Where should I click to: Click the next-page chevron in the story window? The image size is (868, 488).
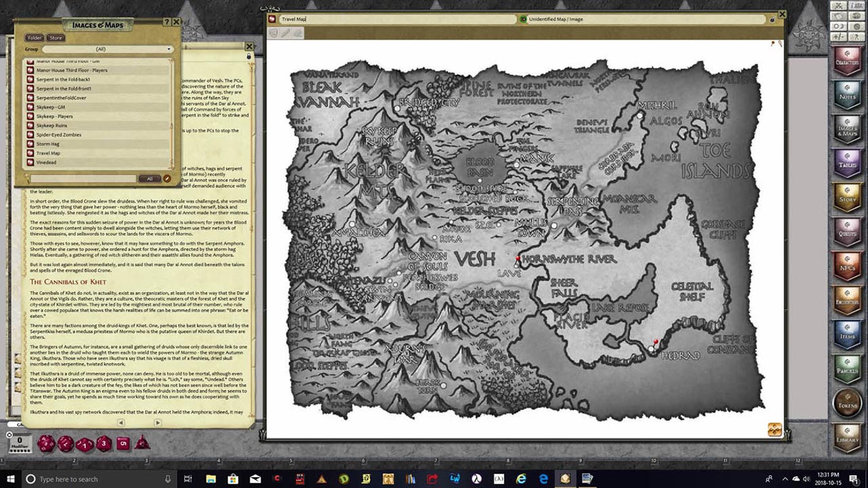click(157, 422)
